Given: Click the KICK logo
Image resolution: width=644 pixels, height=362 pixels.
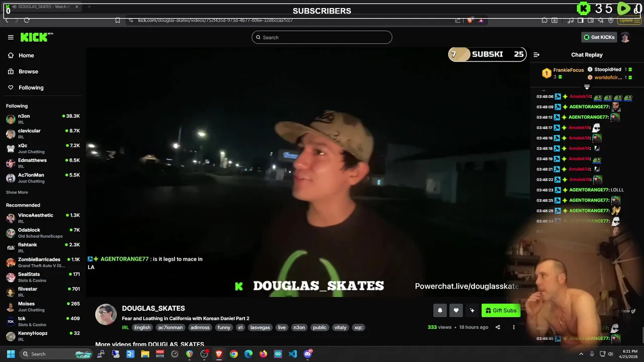Looking at the screenshot, I should point(36,37).
